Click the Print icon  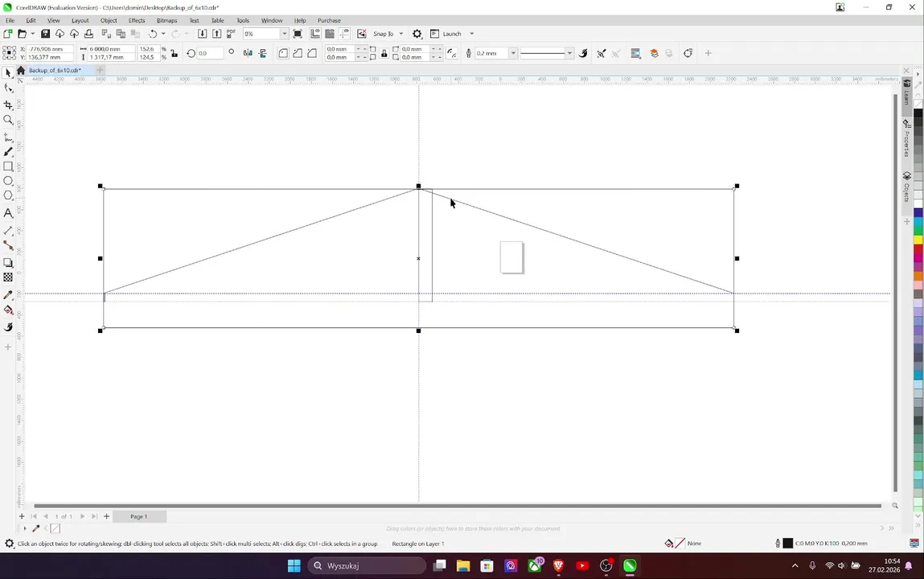pyautogui.click(x=89, y=34)
